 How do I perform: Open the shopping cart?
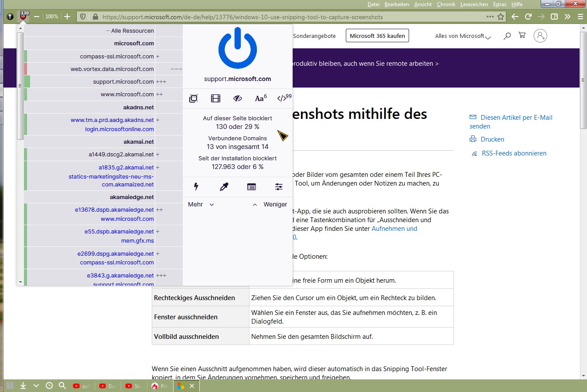pos(522,35)
